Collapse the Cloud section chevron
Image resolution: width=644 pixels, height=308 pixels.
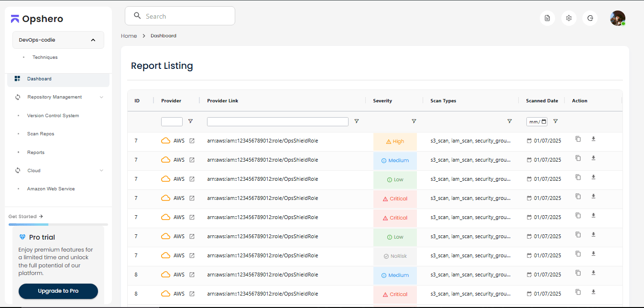click(x=101, y=171)
